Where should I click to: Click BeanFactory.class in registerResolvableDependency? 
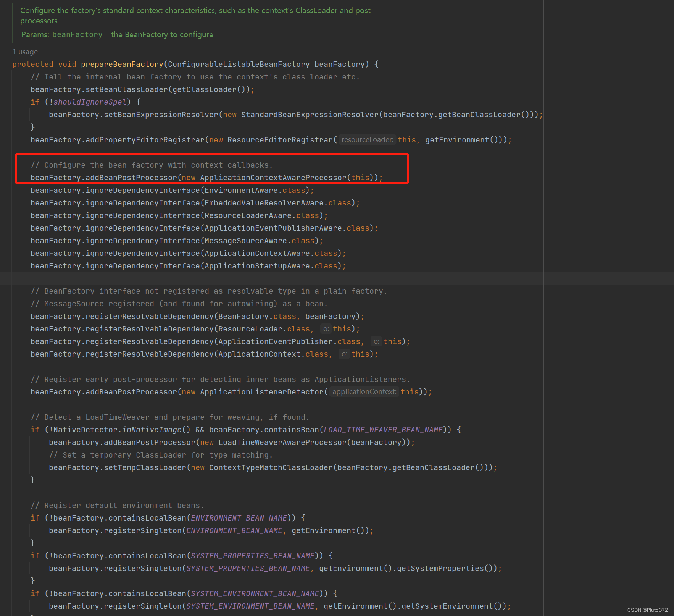257,316
